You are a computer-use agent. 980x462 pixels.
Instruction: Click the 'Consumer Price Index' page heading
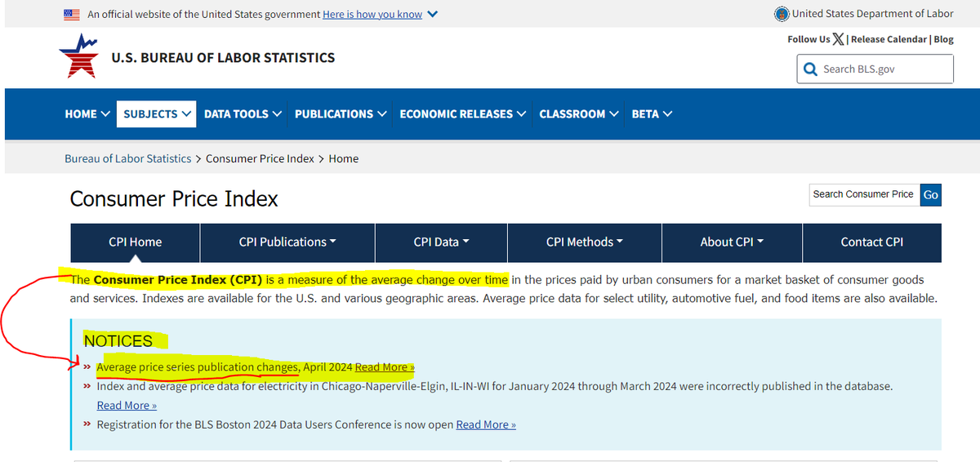click(x=174, y=198)
